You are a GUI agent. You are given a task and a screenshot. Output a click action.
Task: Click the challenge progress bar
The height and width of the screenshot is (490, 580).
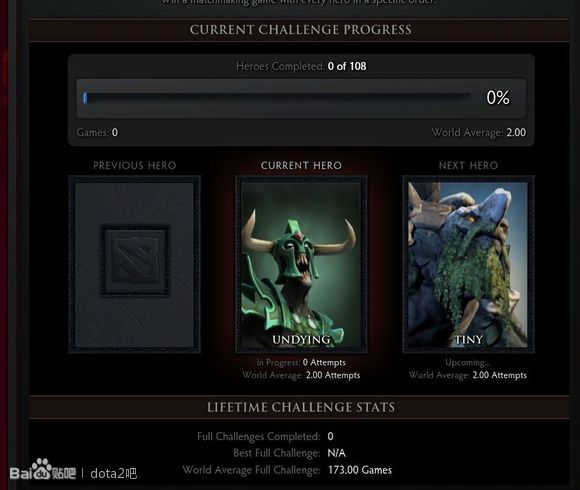point(277,98)
